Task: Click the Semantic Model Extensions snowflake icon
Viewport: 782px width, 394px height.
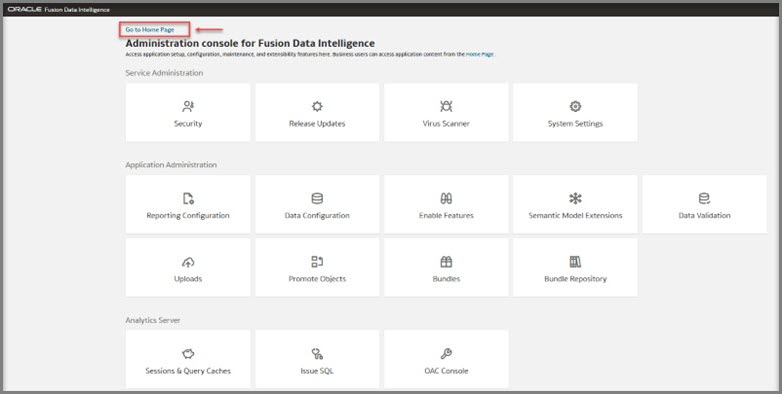Action: 576,198
